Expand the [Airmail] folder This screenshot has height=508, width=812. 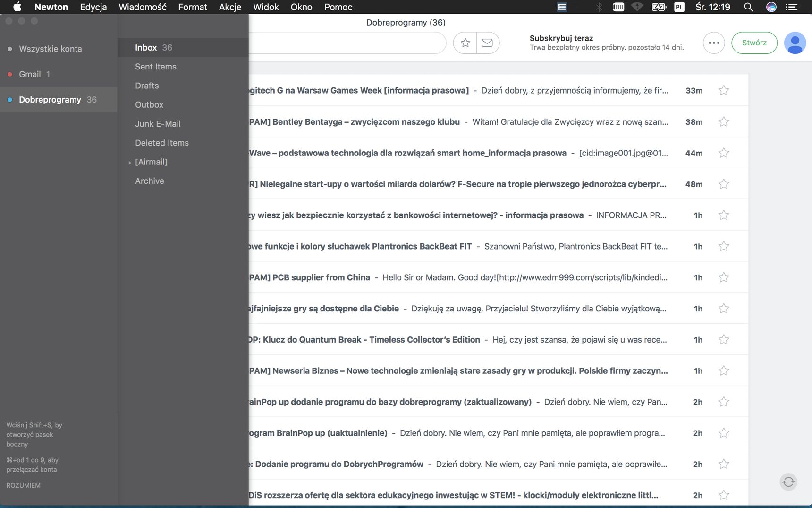(130, 163)
